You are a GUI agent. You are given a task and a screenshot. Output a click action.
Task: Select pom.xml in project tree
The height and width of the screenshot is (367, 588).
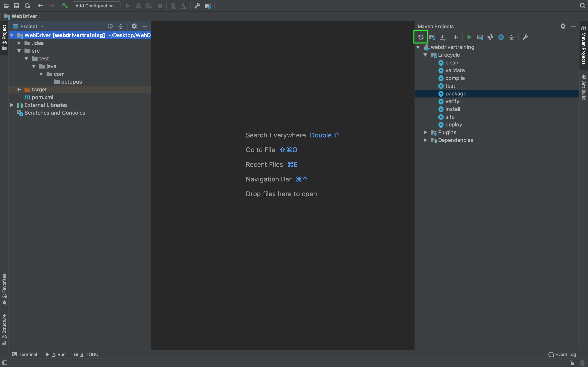pyautogui.click(x=42, y=97)
